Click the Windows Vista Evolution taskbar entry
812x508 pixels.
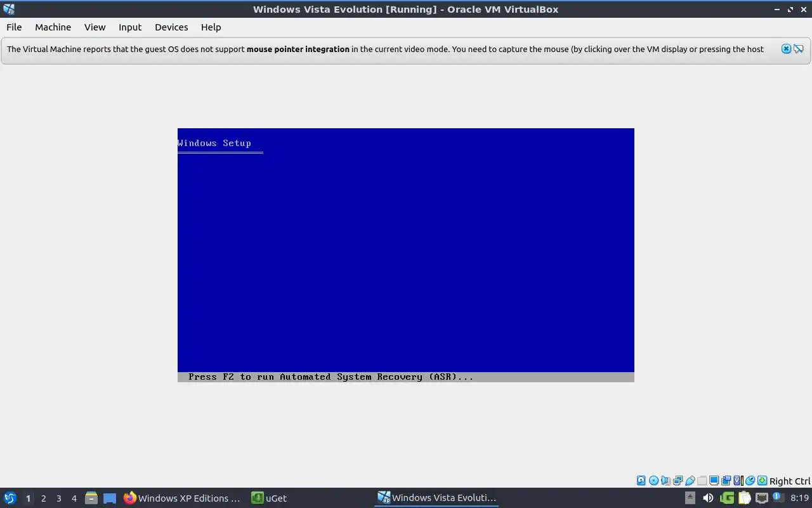[436, 498]
